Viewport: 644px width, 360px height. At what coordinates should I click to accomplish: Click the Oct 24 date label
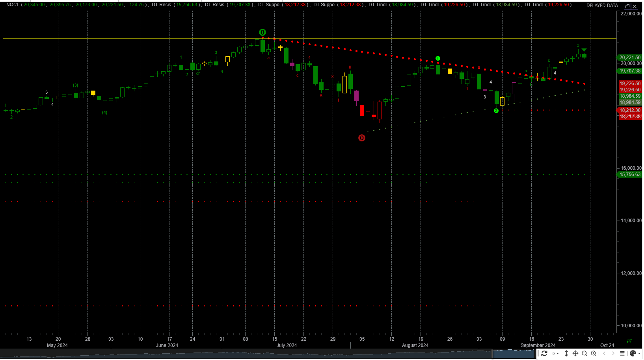[x=607, y=345]
